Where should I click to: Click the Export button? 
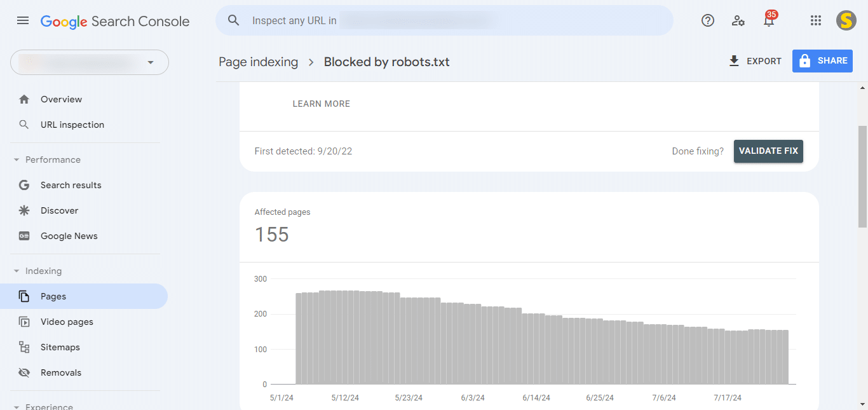[x=755, y=61]
